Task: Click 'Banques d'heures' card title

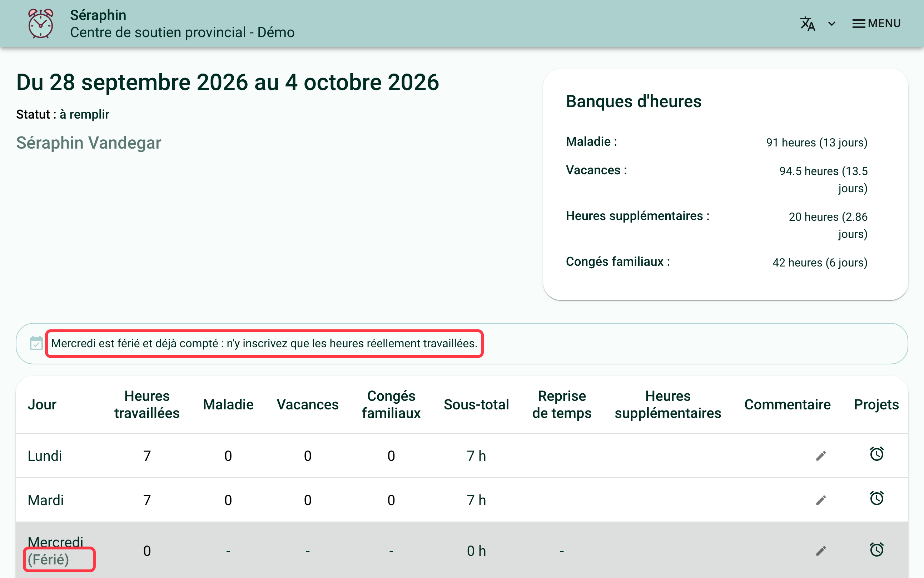Action: pos(634,101)
